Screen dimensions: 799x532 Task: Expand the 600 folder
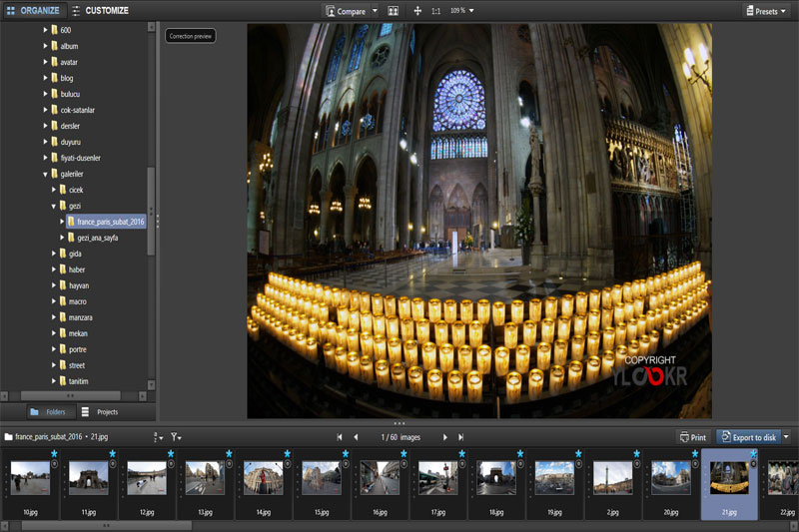coord(45,30)
